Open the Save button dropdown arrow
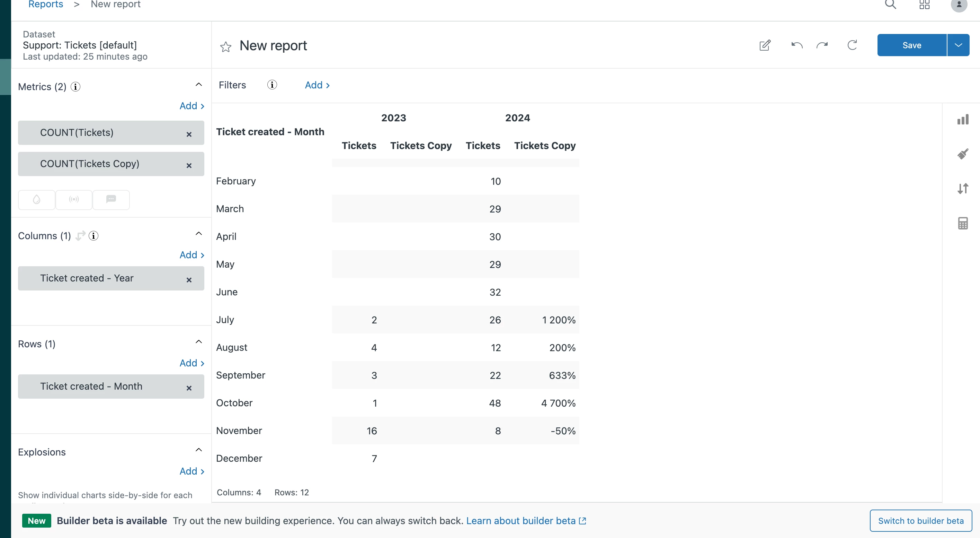Screen dimensions: 980x538 (958, 45)
